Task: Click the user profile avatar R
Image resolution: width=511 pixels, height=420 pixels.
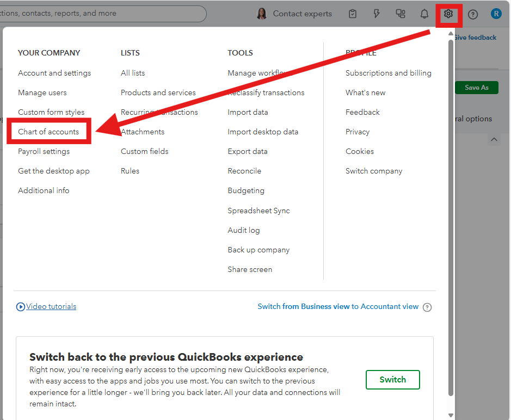Action: [x=496, y=14]
